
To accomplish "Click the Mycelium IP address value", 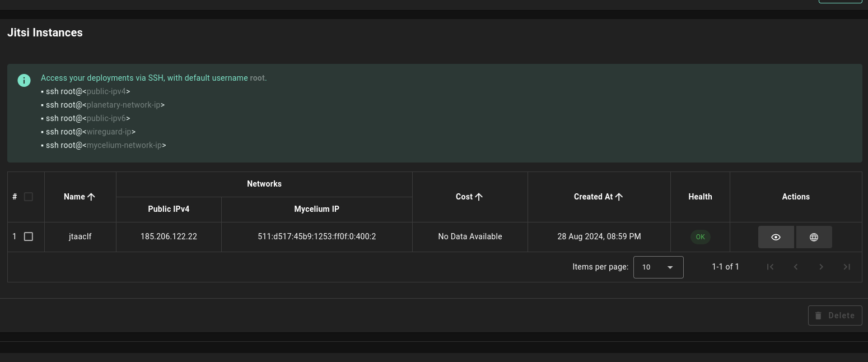I will tap(316, 236).
